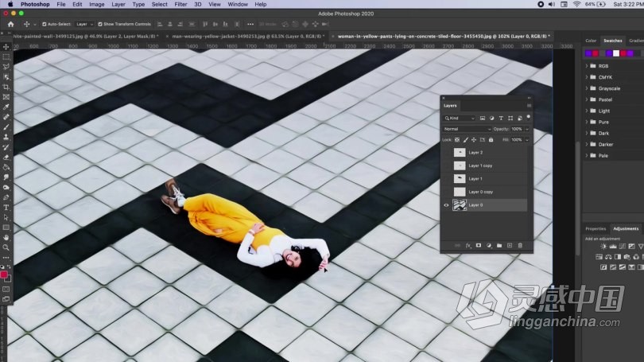
Task: Select the Zoom tool
Action: (x=6, y=247)
